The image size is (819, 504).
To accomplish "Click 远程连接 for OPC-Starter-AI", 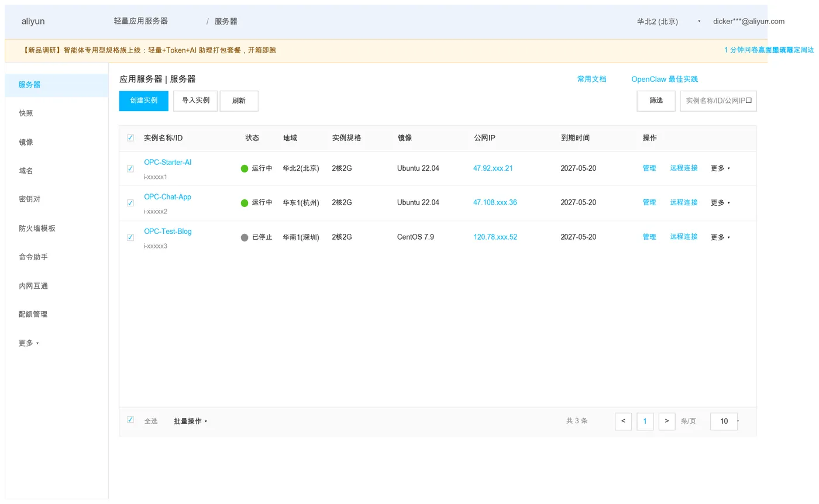I will 684,168.
